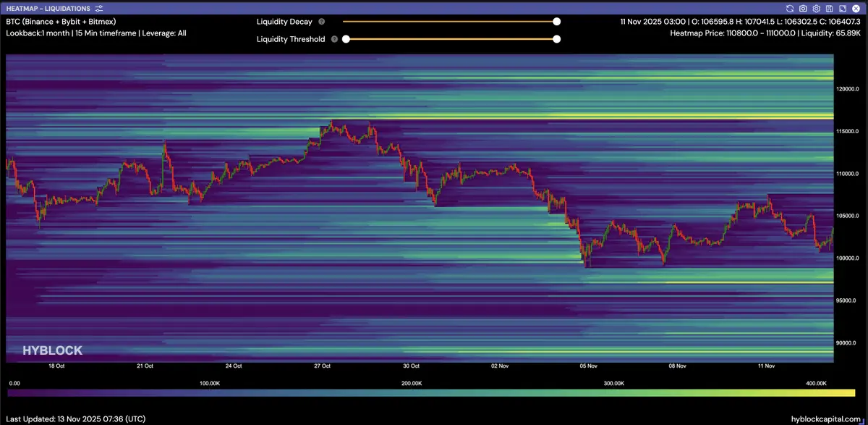The height and width of the screenshot is (425, 868).
Task: Refresh the liquidations heatmap
Action: 790,9
